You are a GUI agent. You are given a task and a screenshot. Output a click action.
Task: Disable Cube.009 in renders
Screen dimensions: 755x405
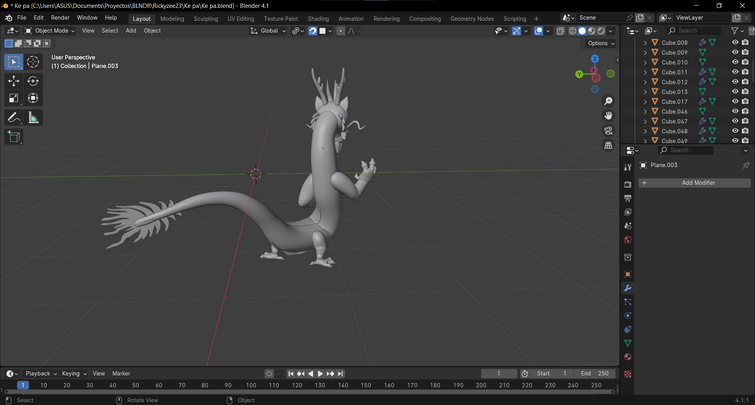pyautogui.click(x=745, y=52)
